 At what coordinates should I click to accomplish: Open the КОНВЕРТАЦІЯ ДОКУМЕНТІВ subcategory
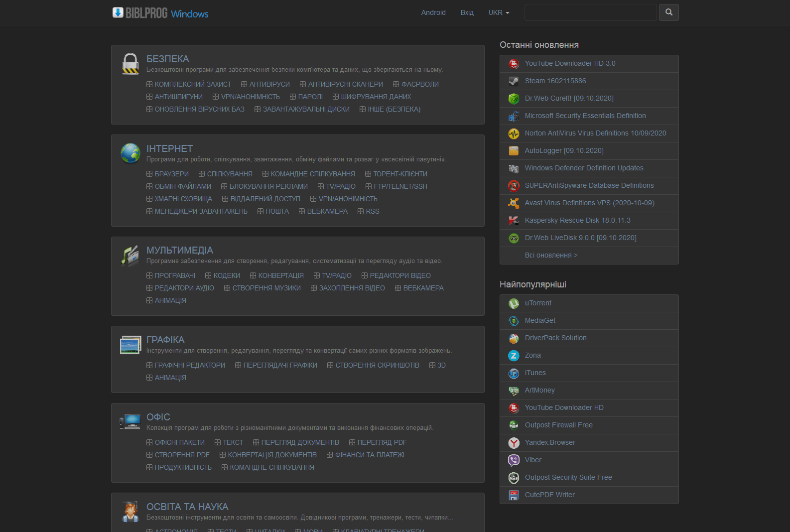(x=272, y=455)
